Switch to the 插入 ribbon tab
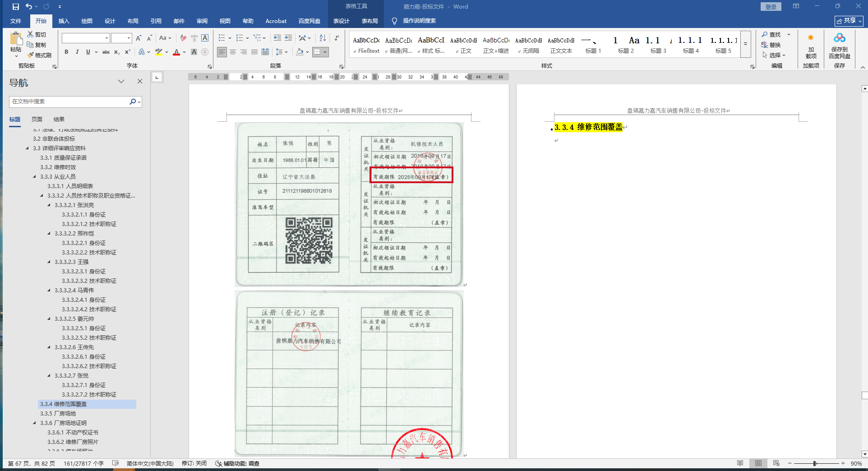 tap(64, 21)
